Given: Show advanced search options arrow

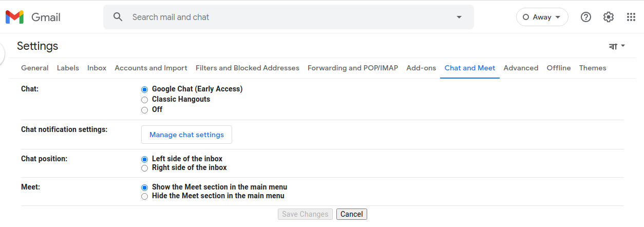Looking at the screenshot, I should [459, 17].
